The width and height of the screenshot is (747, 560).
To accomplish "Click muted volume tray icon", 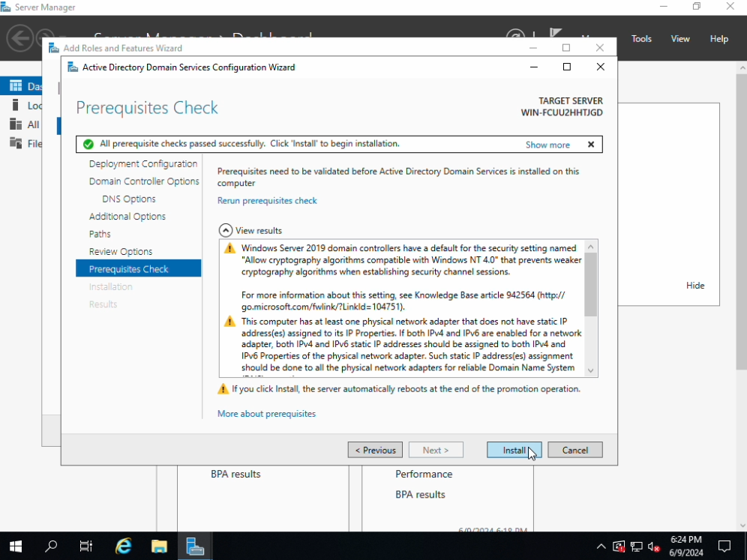I will (x=654, y=547).
